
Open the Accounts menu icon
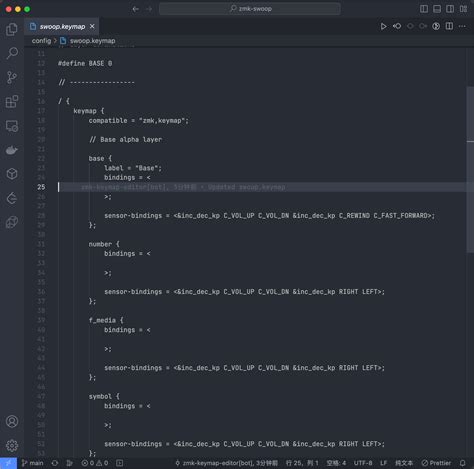click(x=12, y=421)
